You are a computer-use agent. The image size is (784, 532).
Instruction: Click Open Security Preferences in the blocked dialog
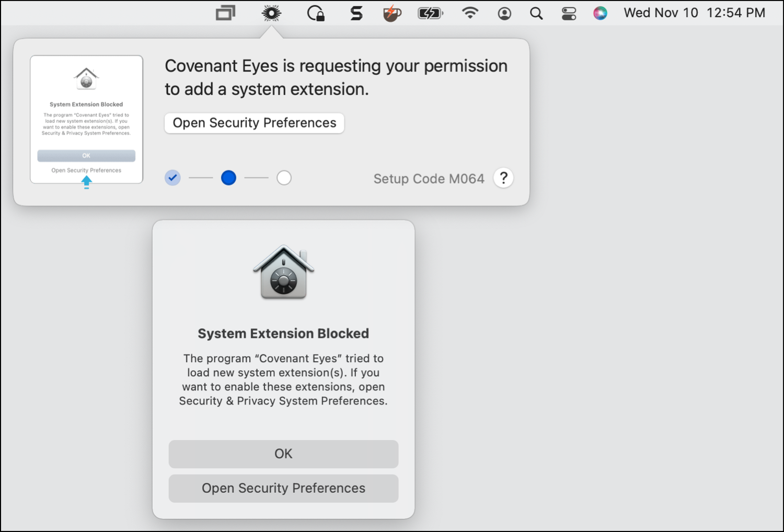click(x=283, y=488)
